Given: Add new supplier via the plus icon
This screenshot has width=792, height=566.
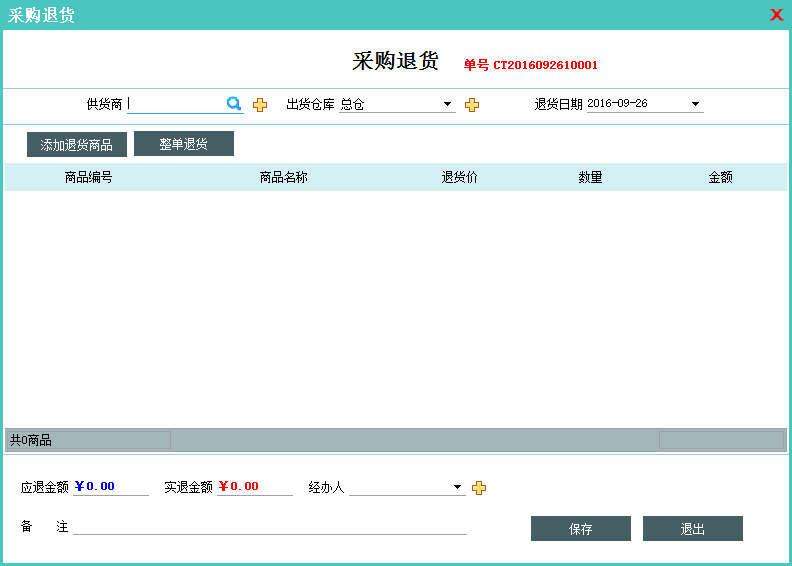Looking at the screenshot, I should coord(260,105).
